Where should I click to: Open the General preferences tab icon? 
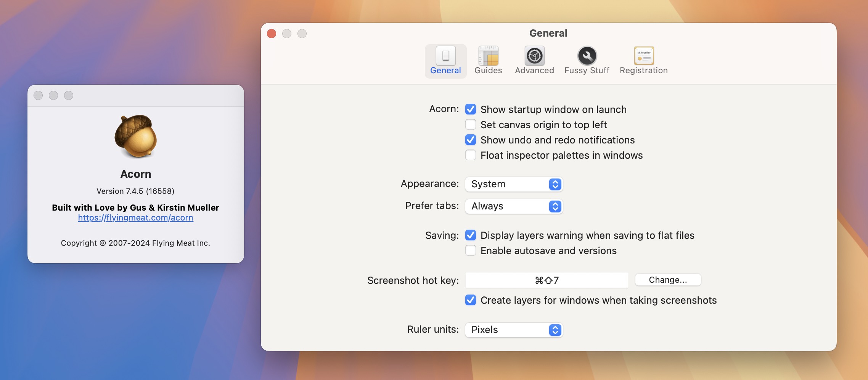coord(445,56)
